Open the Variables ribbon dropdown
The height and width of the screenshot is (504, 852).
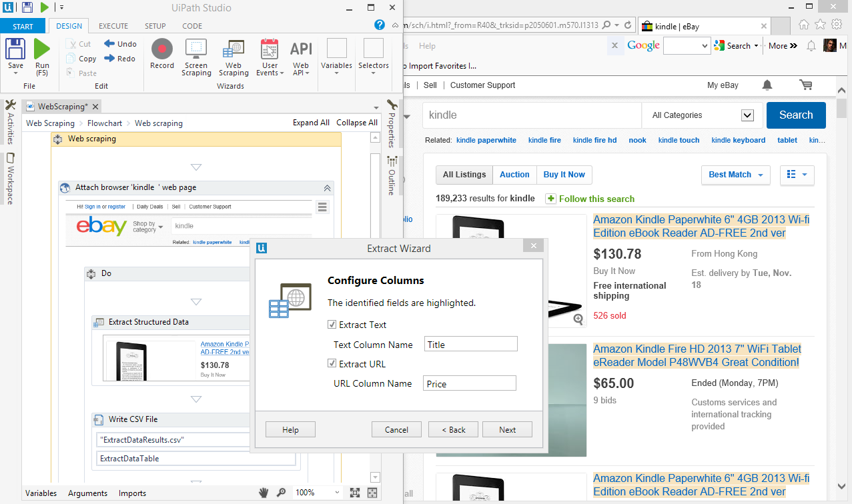coord(336,57)
